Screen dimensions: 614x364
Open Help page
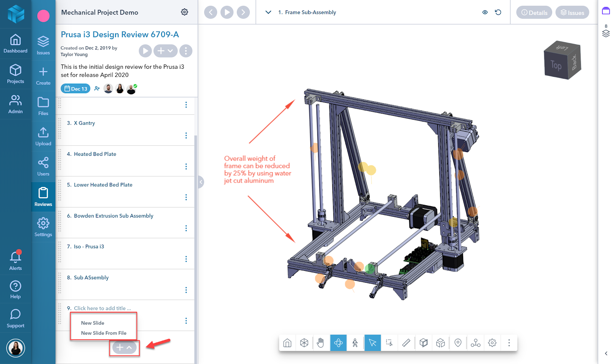(x=15, y=290)
